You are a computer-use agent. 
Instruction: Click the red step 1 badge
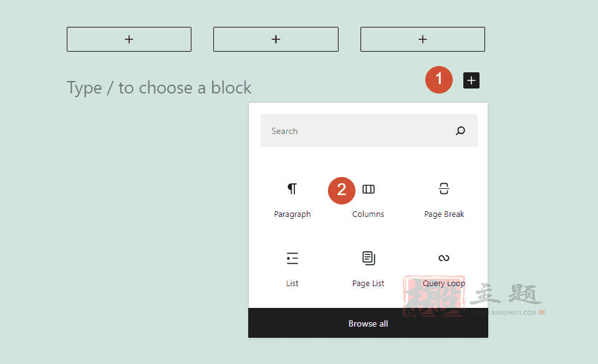pyautogui.click(x=439, y=80)
